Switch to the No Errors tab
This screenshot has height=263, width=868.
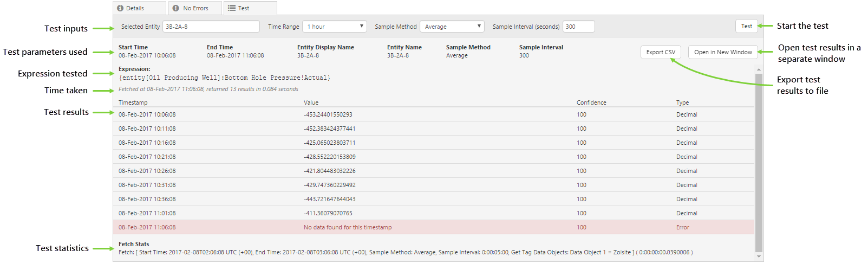(x=195, y=8)
